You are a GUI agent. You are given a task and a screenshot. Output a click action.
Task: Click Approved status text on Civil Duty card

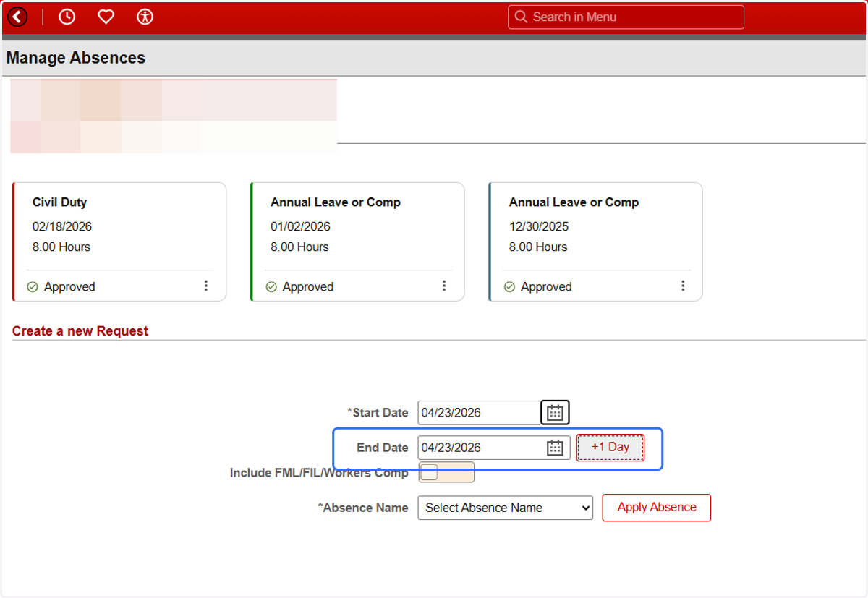tap(69, 287)
